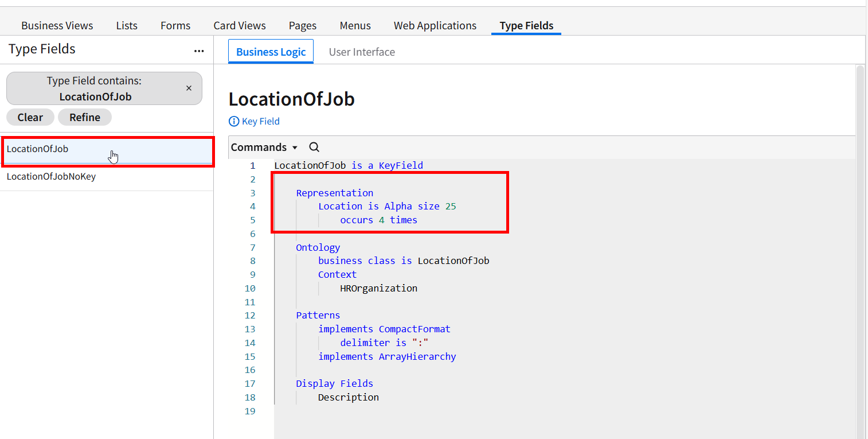The image size is (868, 439).
Task: Click 'Location is Alpha size 25' line
Action: coord(387,206)
